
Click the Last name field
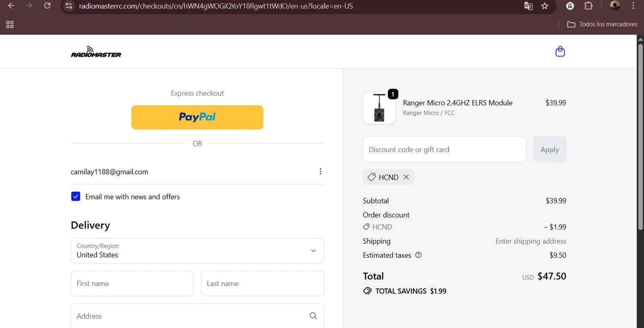(x=262, y=283)
